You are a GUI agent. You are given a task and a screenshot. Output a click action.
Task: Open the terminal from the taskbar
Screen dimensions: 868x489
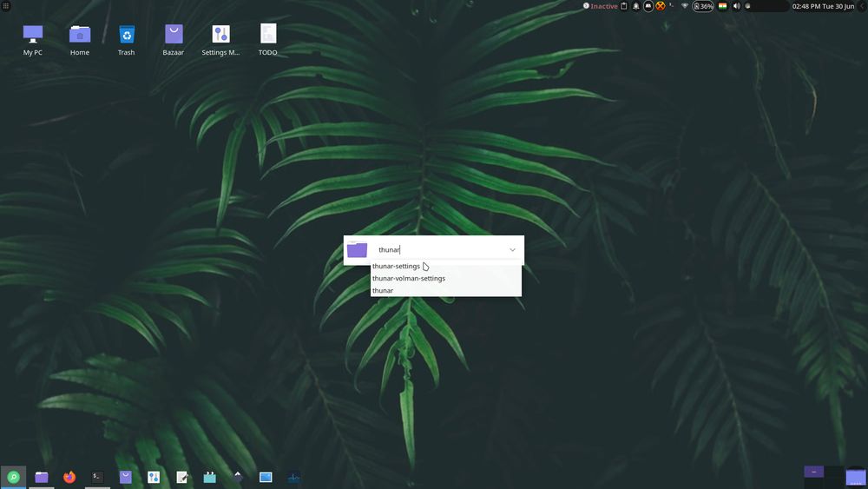tap(97, 477)
